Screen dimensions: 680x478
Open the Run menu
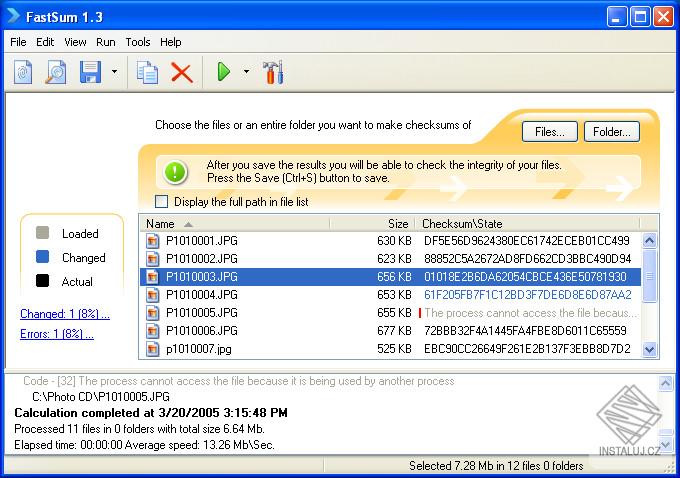[106, 42]
